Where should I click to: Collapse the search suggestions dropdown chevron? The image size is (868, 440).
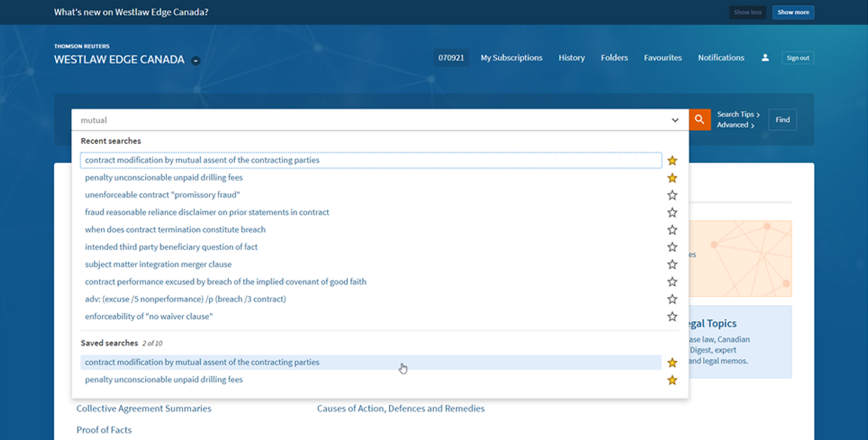[675, 120]
